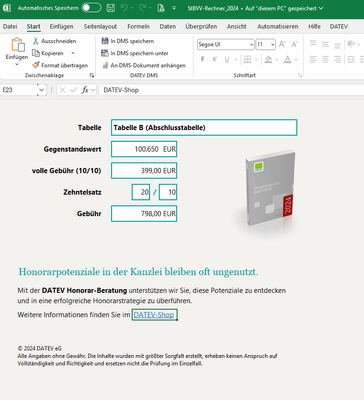Viewport: 364px width, 400px height.
Task: Click the Gegenstandswert field 100.650 EUR
Action: (x=144, y=149)
